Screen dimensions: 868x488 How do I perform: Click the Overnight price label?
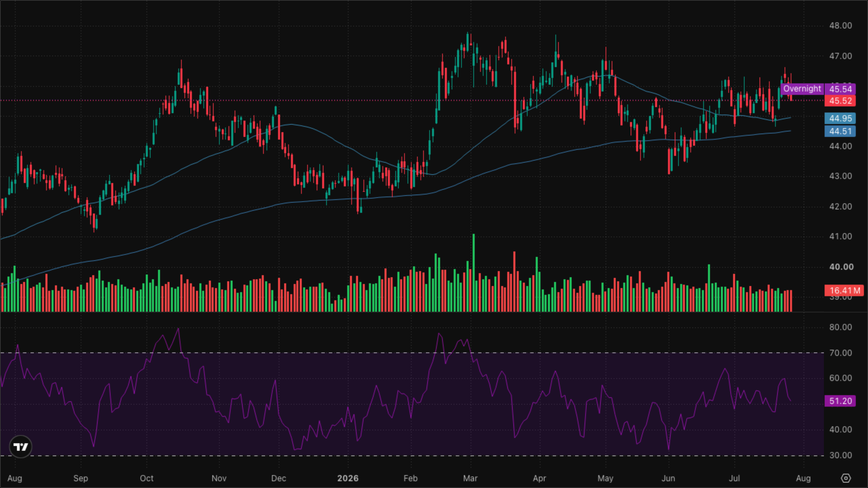tap(802, 89)
